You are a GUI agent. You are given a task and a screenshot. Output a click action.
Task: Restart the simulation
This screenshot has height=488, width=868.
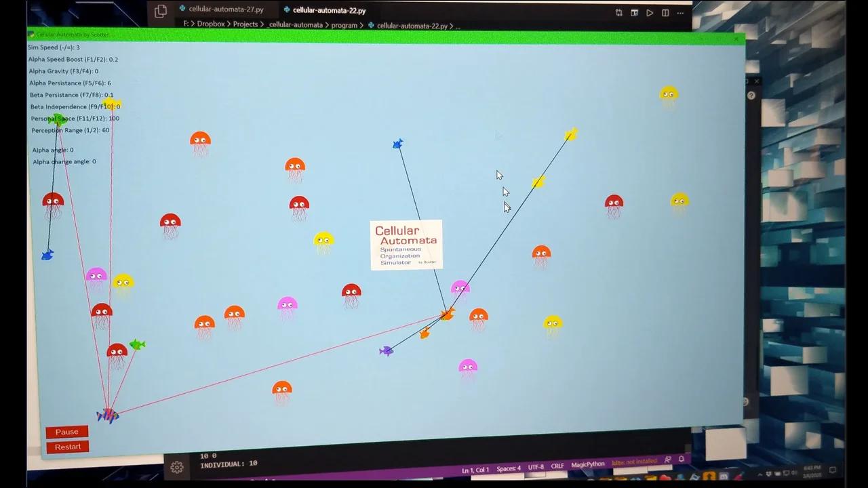(68, 447)
